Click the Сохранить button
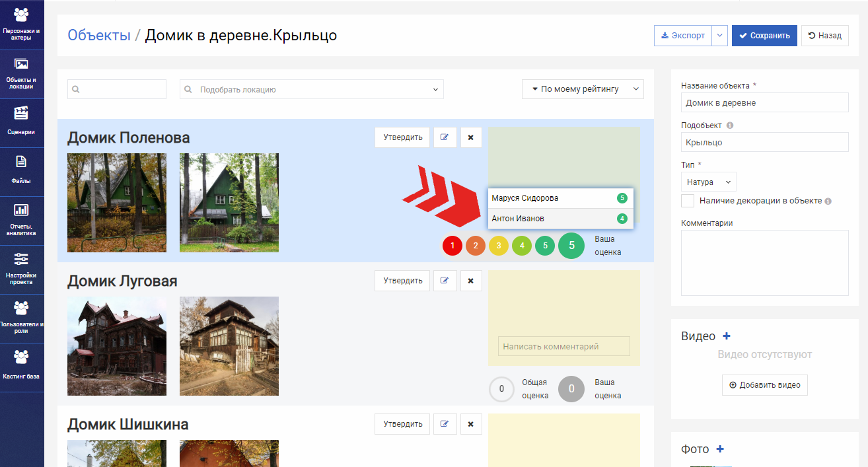The width and height of the screenshot is (868, 467). tap(764, 36)
